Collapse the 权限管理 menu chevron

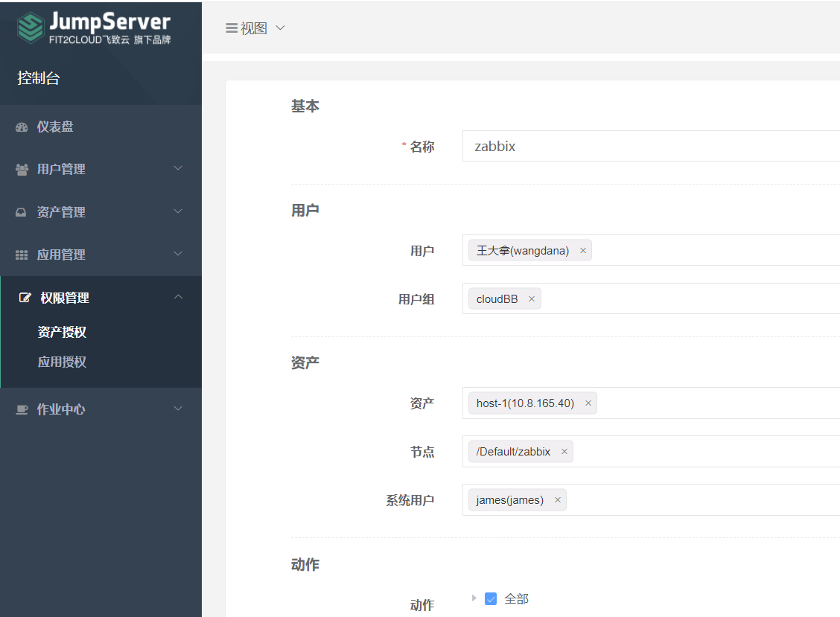tap(178, 297)
